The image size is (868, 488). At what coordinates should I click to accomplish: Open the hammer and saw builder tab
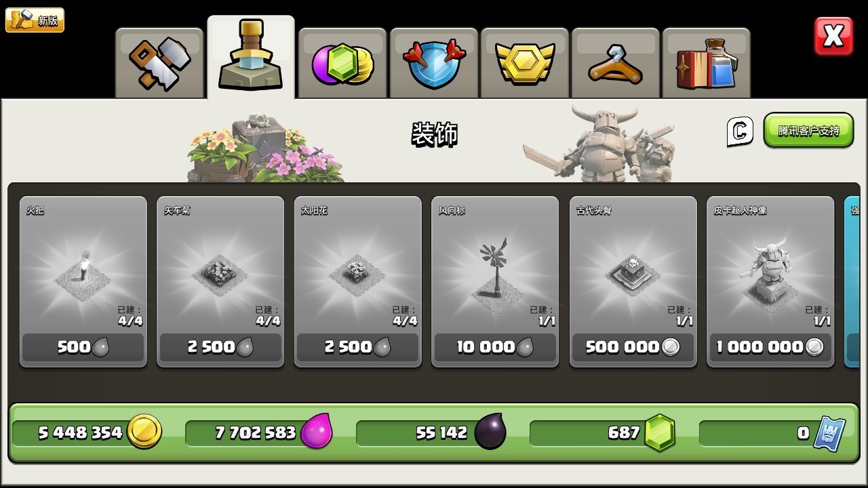click(x=160, y=64)
